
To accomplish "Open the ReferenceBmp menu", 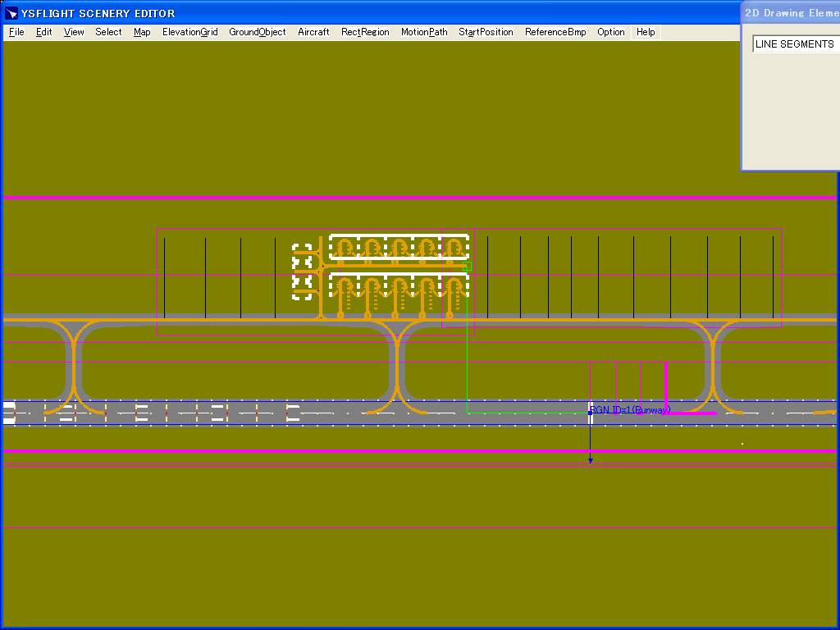I will click(555, 32).
